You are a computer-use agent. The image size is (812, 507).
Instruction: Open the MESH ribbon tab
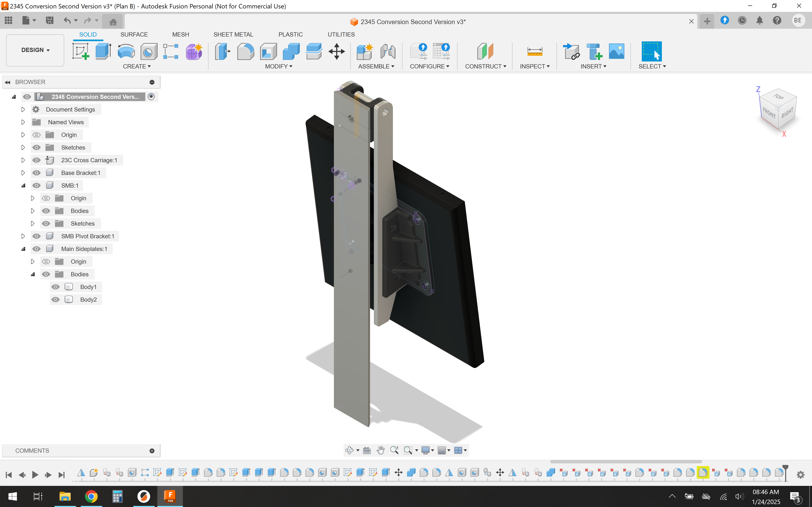(181, 34)
